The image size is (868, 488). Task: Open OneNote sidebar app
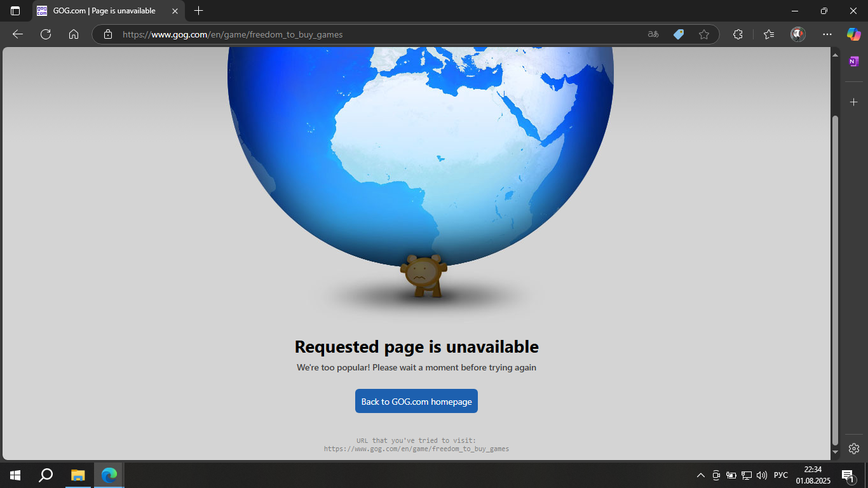tap(854, 61)
